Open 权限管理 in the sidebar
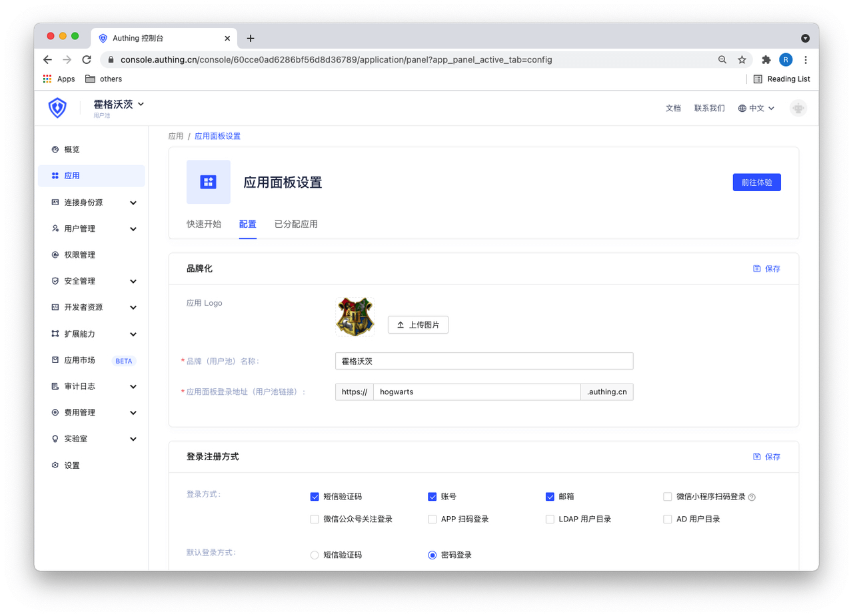853x616 pixels. [x=79, y=255]
